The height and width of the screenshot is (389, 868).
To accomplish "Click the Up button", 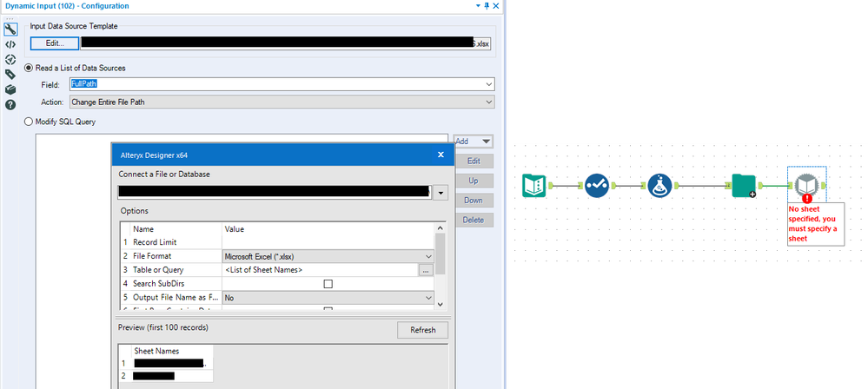I will pos(474,181).
